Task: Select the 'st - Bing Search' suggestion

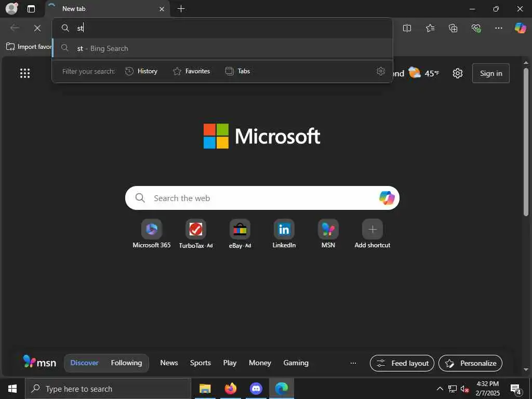Action: tap(222, 48)
